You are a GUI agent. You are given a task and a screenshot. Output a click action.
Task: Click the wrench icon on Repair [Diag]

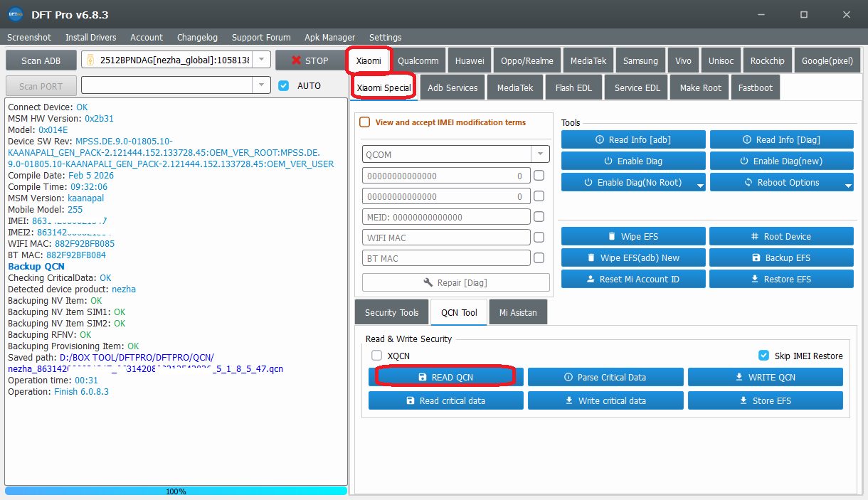(x=428, y=282)
